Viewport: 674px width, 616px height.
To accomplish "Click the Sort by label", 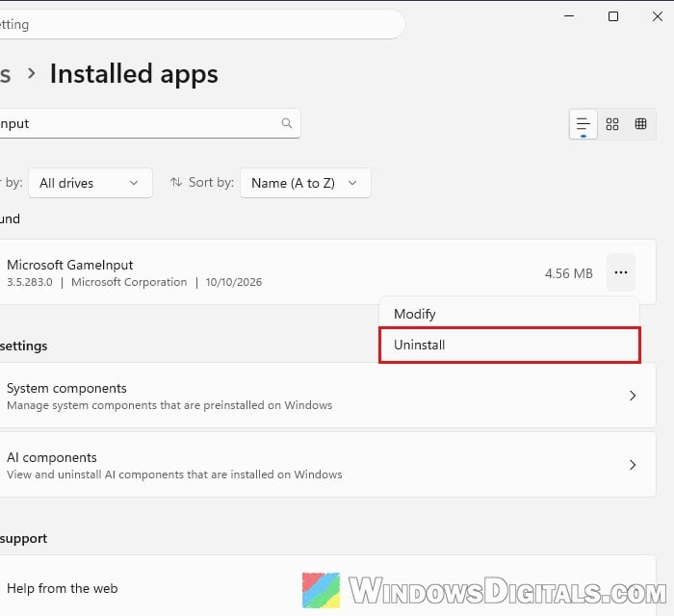I will coord(211,183).
